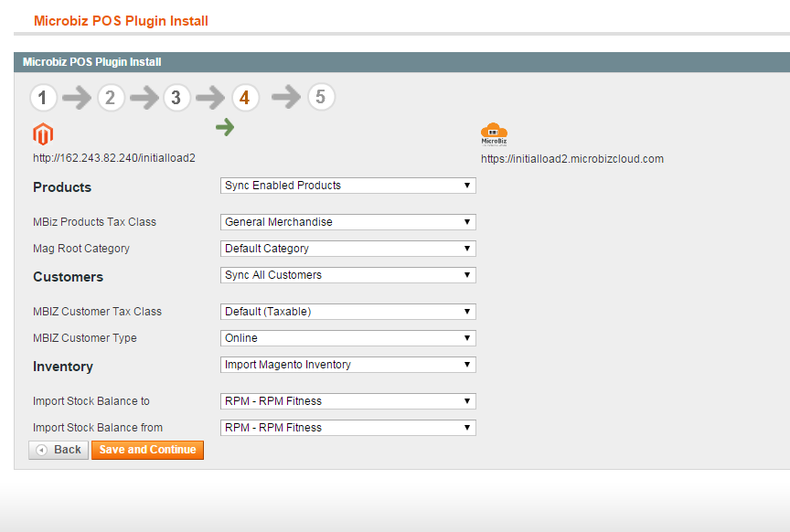Click the Back button

(x=59, y=450)
